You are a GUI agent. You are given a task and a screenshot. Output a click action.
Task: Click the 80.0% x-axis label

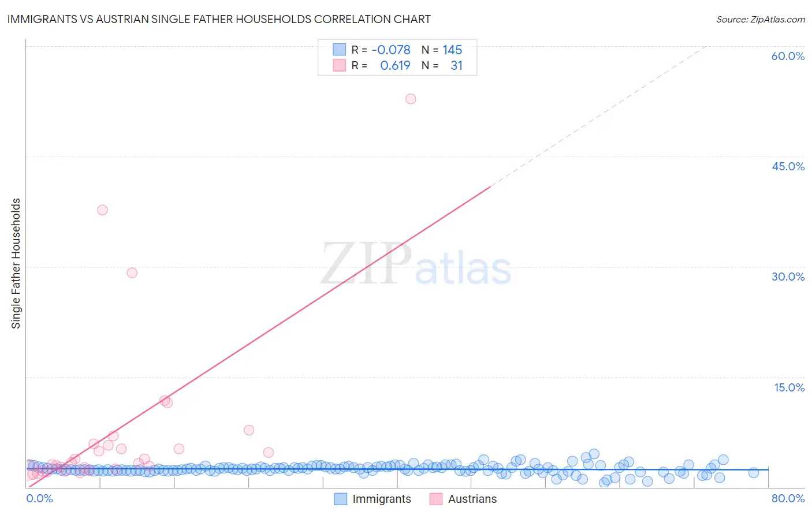point(788,498)
